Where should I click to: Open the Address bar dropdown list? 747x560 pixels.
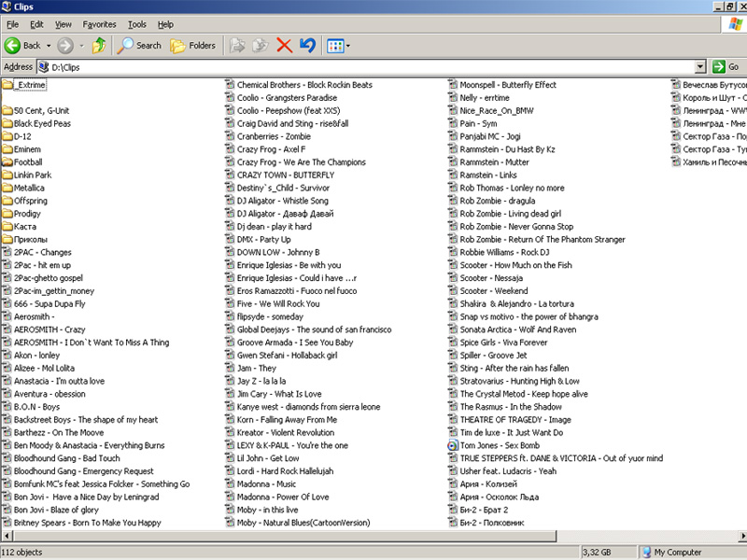699,66
